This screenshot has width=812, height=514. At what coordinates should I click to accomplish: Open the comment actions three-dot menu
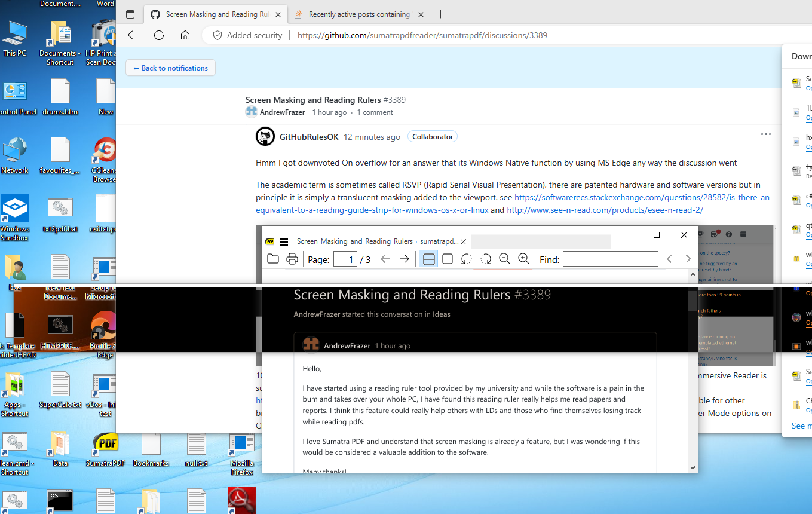tap(765, 134)
